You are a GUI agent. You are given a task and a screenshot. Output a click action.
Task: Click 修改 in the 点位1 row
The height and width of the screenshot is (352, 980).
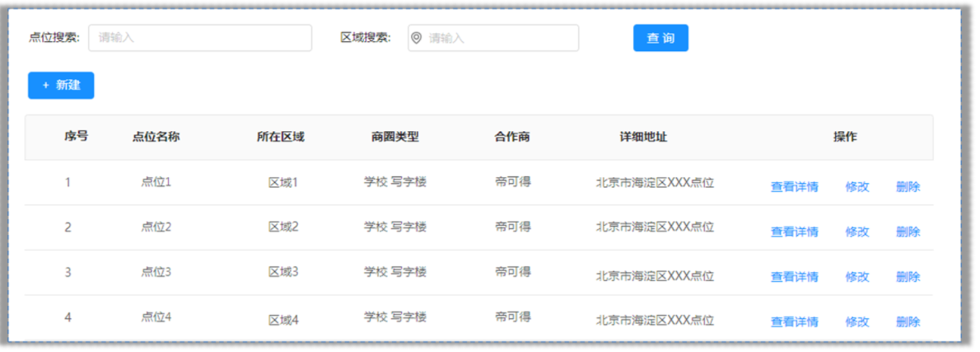click(x=857, y=187)
